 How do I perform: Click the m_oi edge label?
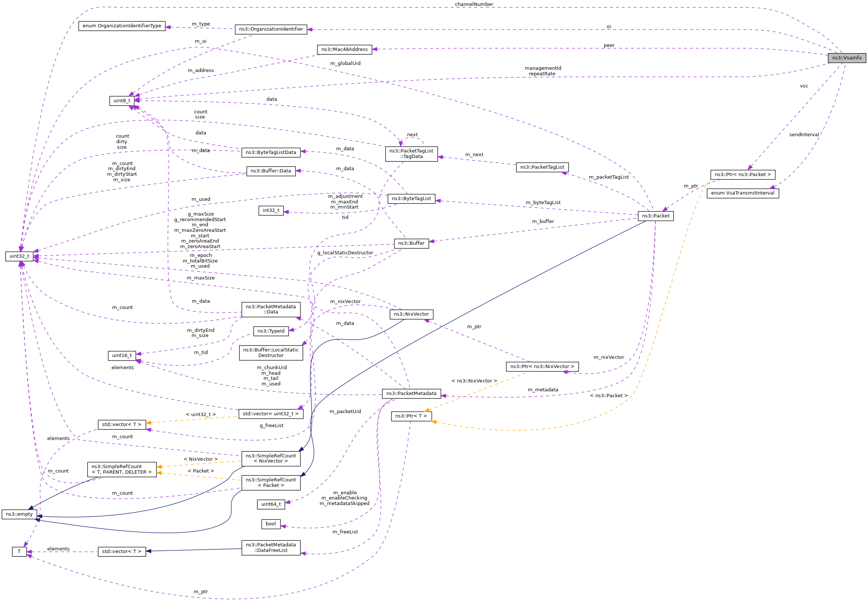(201, 42)
